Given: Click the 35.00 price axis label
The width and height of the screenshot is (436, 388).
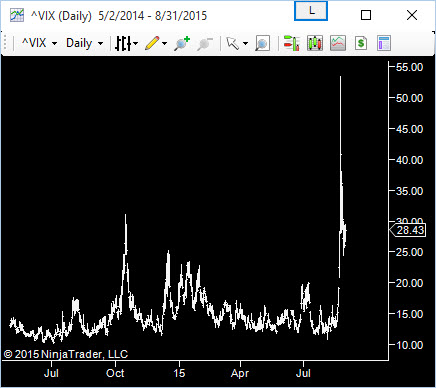Looking at the screenshot, I should 409,191.
